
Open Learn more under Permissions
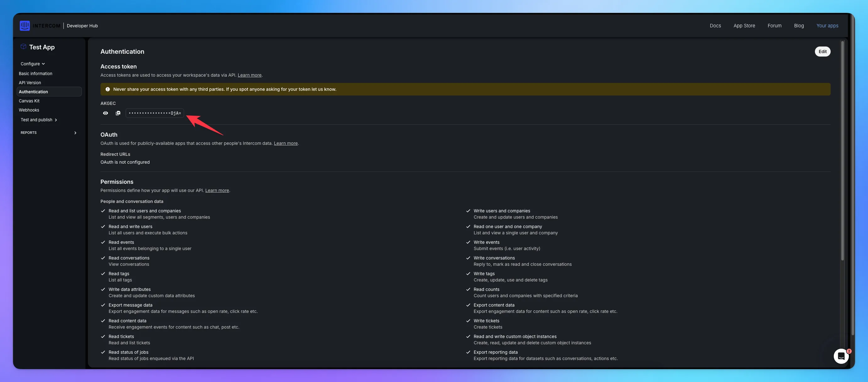tap(217, 190)
